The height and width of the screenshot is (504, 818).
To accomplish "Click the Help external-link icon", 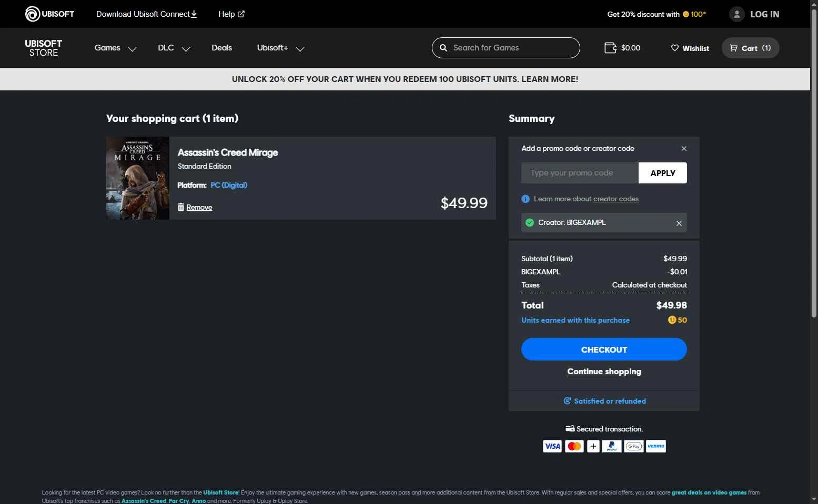I will click(x=241, y=14).
